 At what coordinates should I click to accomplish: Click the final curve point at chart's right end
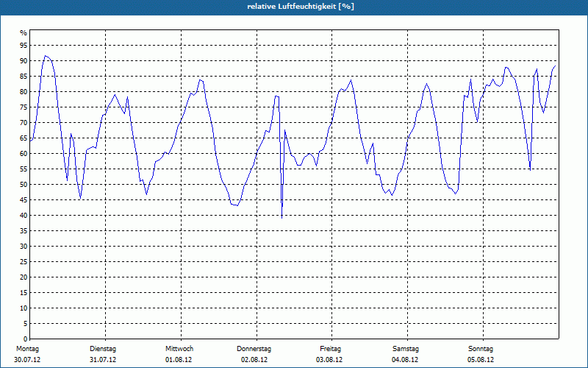tap(555, 66)
